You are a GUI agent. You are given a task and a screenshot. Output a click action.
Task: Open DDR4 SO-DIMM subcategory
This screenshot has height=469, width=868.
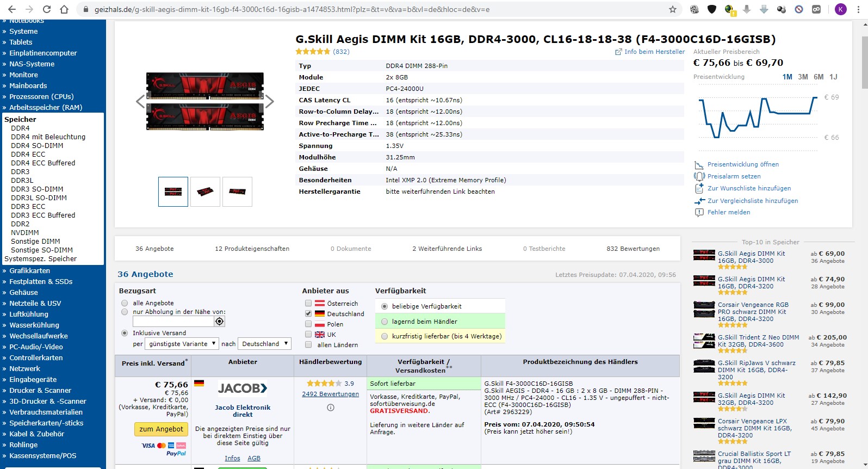pos(37,145)
